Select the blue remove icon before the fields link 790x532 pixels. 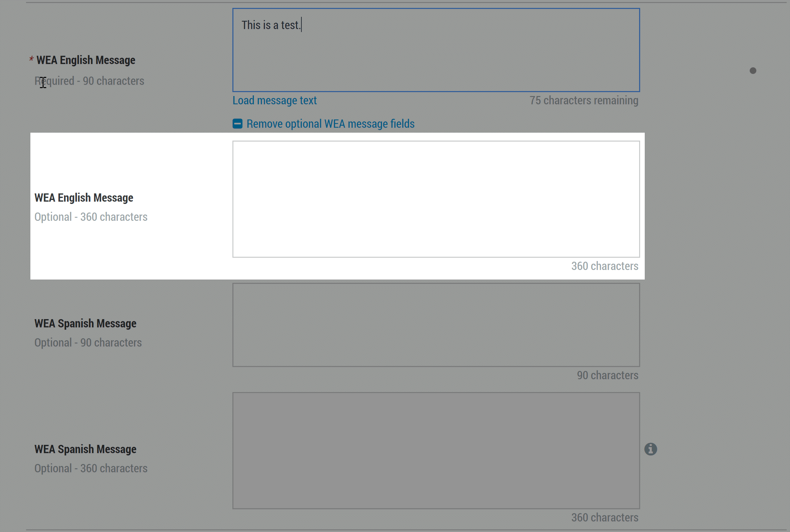tap(237, 123)
